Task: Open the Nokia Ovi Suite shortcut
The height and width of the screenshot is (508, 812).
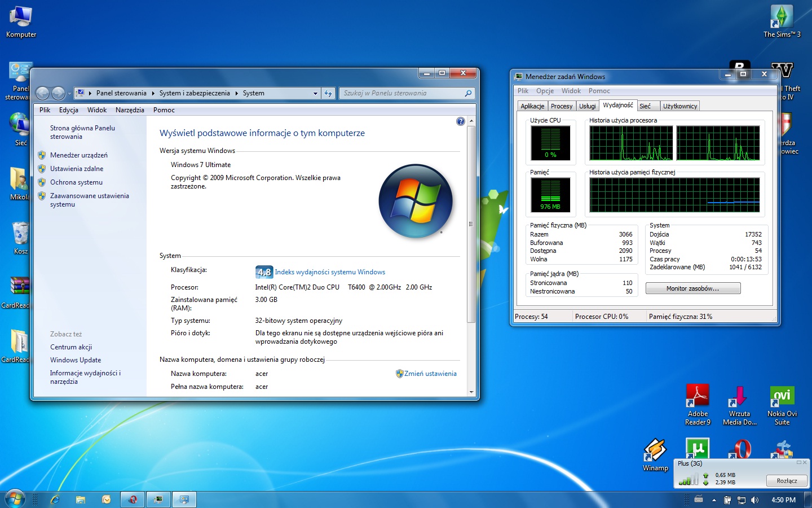Action: (x=782, y=405)
